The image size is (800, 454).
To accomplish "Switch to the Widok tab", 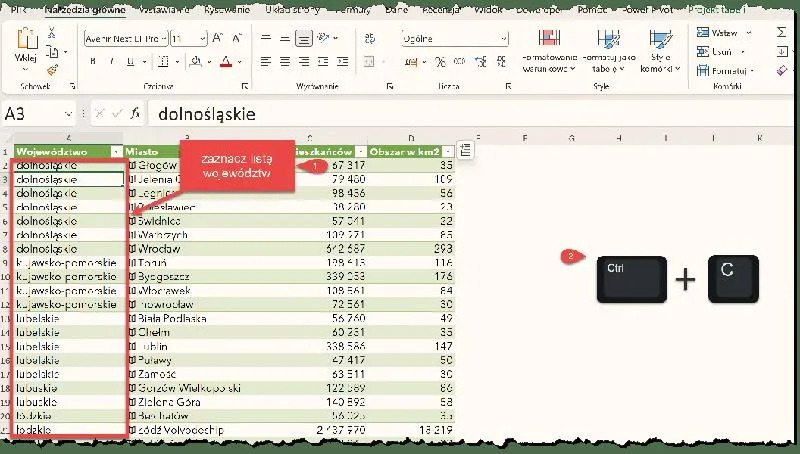I will (488, 10).
